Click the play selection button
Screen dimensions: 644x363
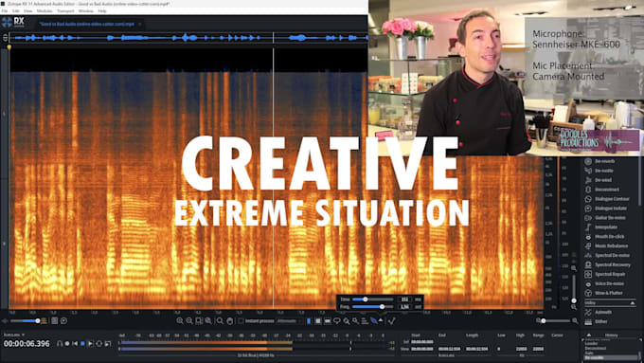108,344
